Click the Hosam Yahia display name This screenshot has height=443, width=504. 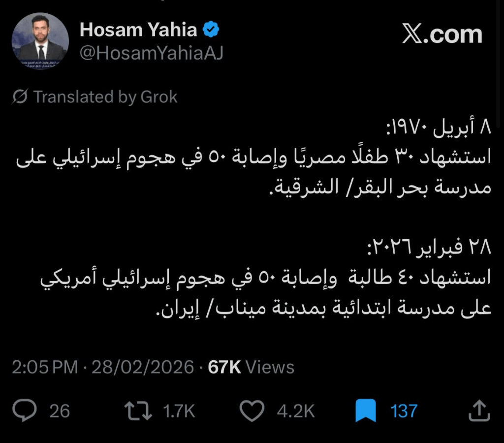[x=138, y=31]
